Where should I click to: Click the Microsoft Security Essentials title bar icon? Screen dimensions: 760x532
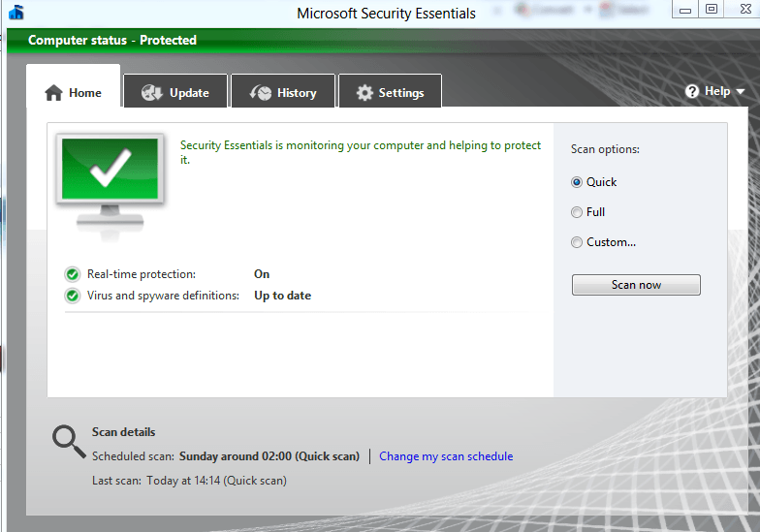coord(16,13)
